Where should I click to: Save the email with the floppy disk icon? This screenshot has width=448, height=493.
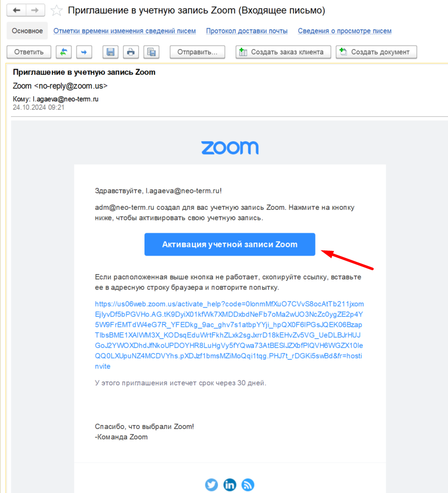(x=110, y=52)
